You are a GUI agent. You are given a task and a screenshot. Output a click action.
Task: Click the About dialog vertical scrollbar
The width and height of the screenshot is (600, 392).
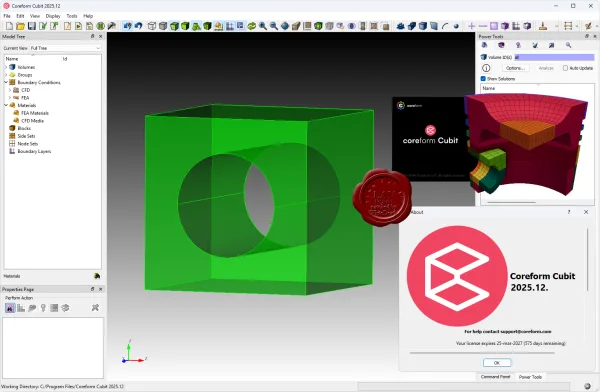tap(587, 260)
